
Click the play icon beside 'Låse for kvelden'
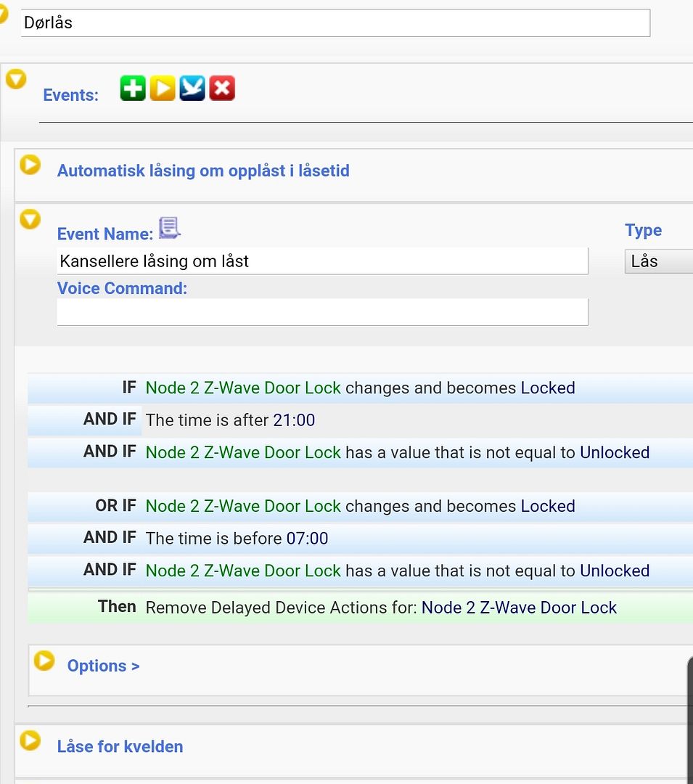(30, 741)
